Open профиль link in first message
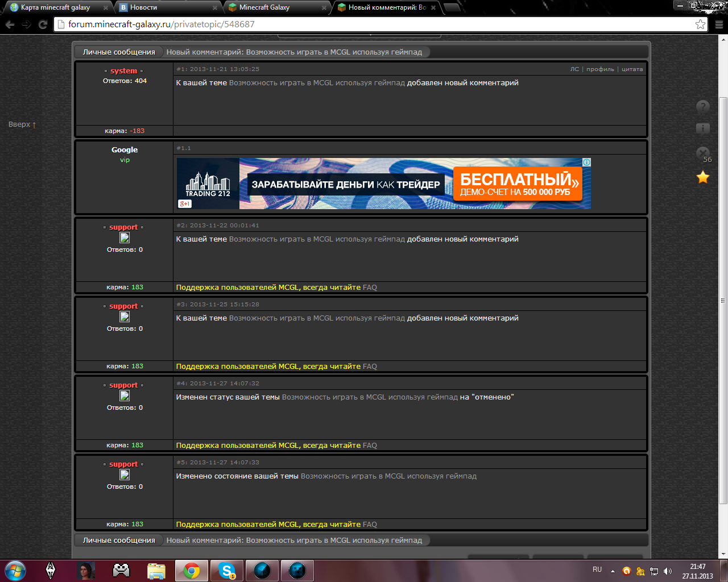Image resolution: width=728 pixels, height=582 pixels. click(600, 69)
